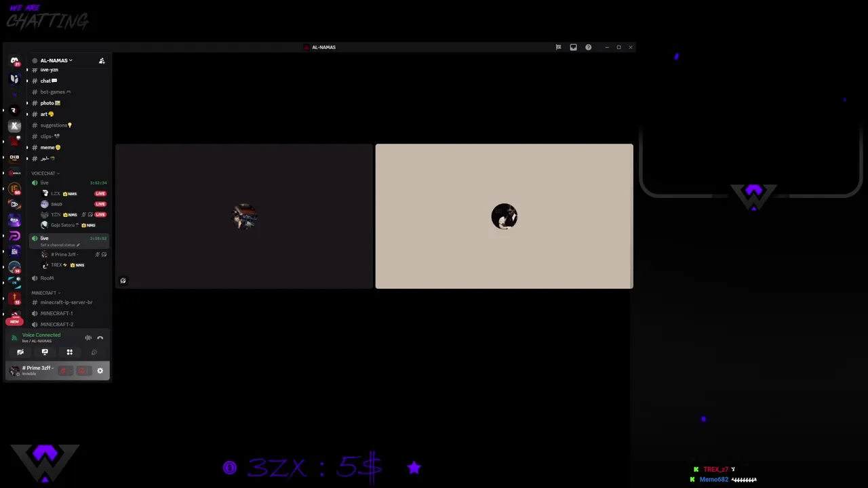Open AL-NAMAS server dropdown menu
868x488 pixels.
point(56,60)
